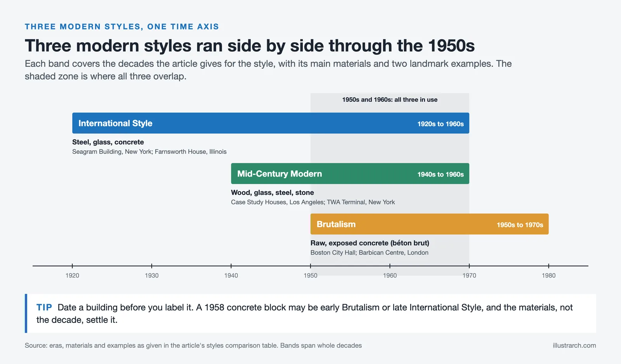Click the 1960 axis tick label

coord(390,276)
